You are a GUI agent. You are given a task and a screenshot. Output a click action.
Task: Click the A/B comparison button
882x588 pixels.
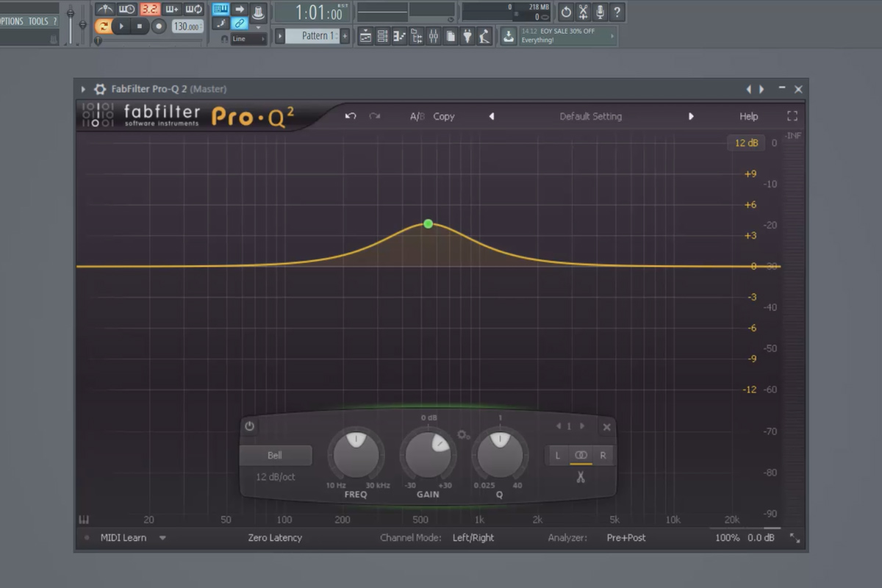[x=417, y=116]
